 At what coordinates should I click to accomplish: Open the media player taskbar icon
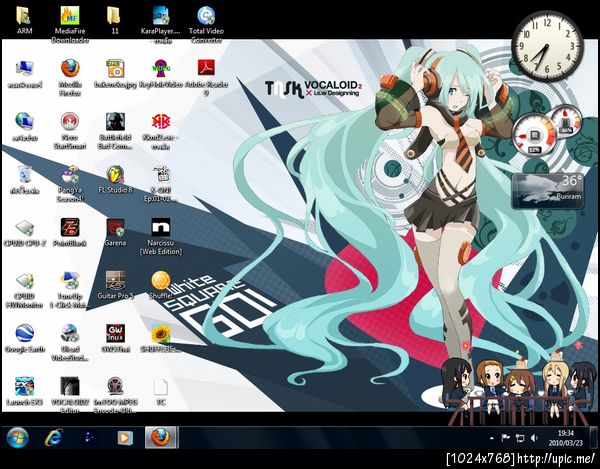[x=124, y=438]
